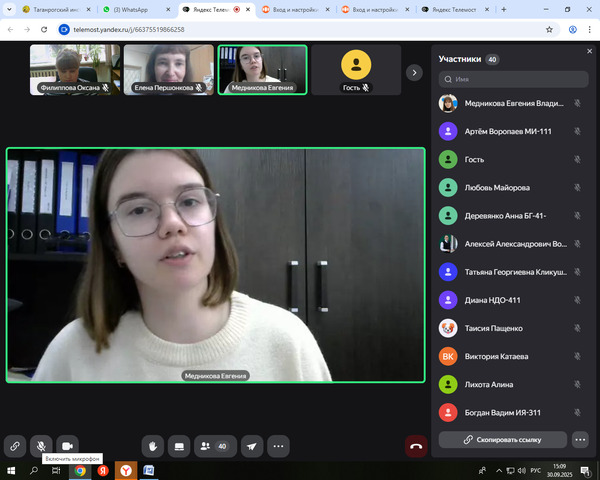Image resolution: width=600 pixels, height=480 pixels.
Task: Show next video thumbnails with arrow
Action: pyautogui.click(x=414, y=72)
